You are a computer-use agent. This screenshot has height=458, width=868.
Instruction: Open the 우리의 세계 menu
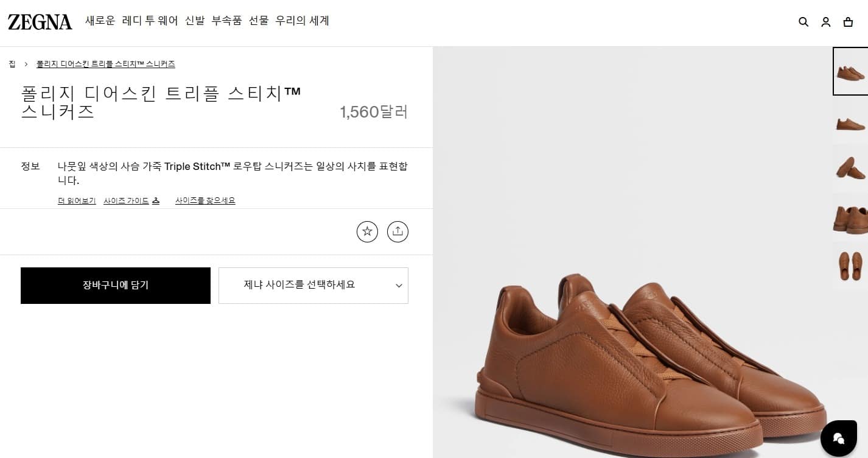[302, 21]
